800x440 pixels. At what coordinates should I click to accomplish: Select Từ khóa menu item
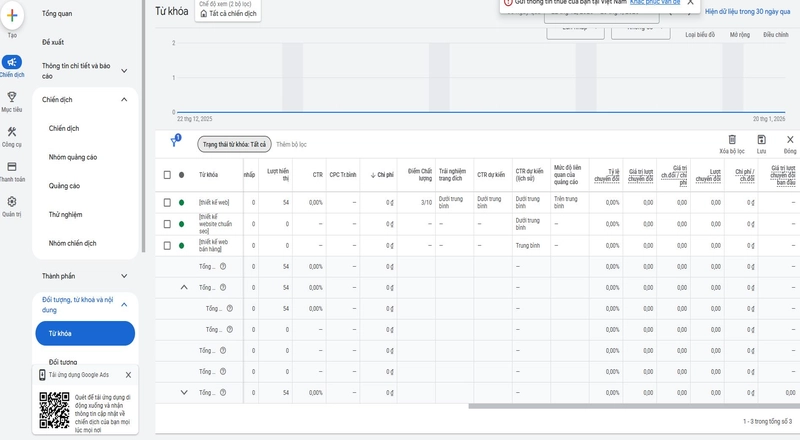pos(85,333)
